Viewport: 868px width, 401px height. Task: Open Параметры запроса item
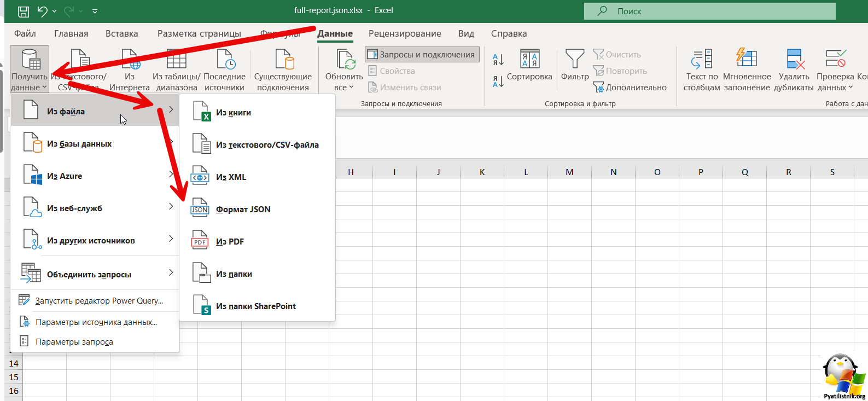pyautogui.click(x=95, y=342)
